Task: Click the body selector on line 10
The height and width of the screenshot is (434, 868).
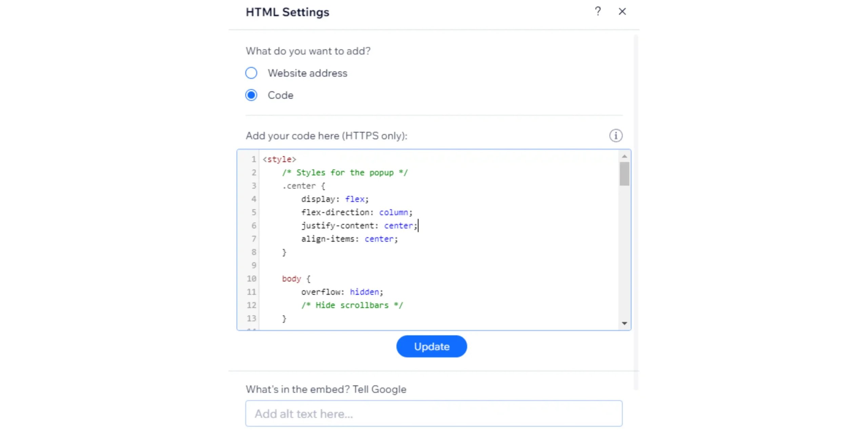Action: coord(291,279)
